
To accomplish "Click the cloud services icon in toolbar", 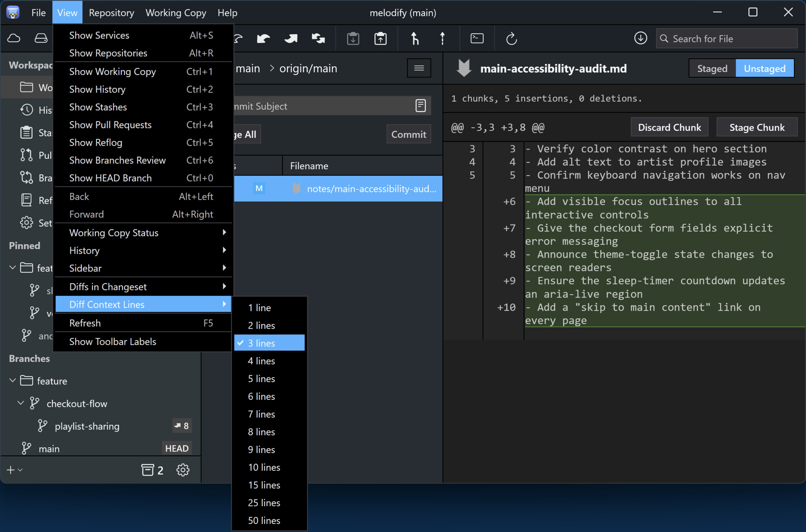I will pos(14,38).
